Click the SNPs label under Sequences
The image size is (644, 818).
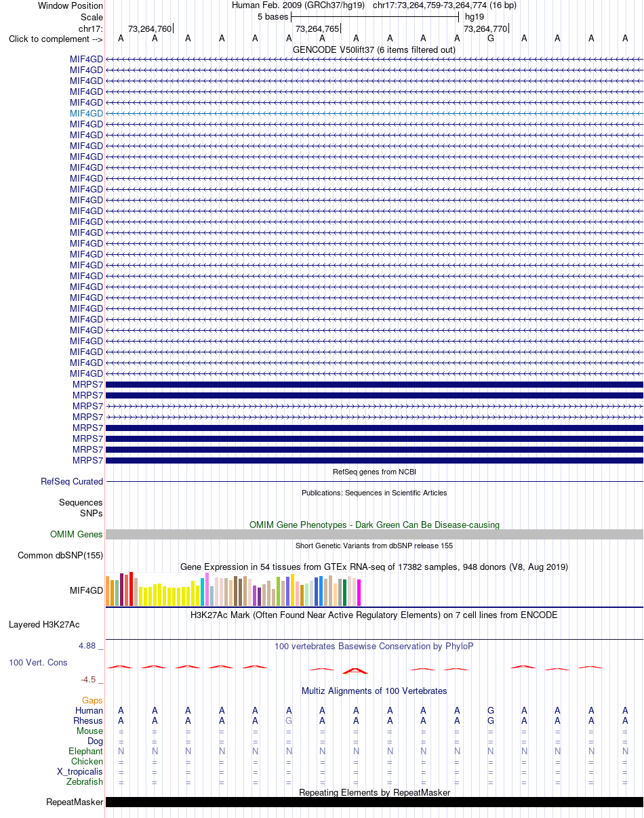coord(92,513)
